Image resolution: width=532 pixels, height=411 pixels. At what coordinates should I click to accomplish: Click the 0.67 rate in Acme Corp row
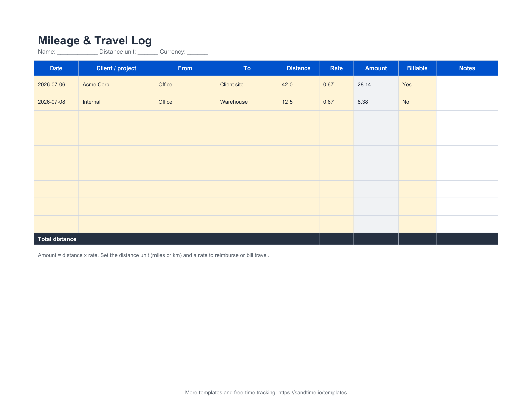(336, 85)
